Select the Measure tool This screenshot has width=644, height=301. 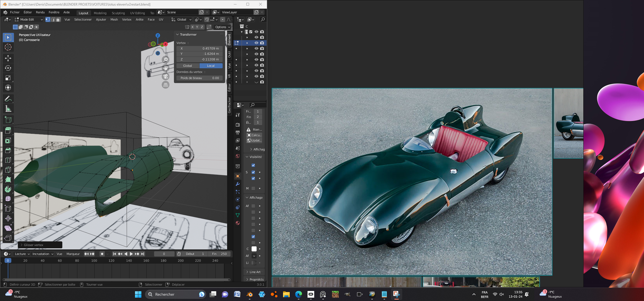pos(8,109)
